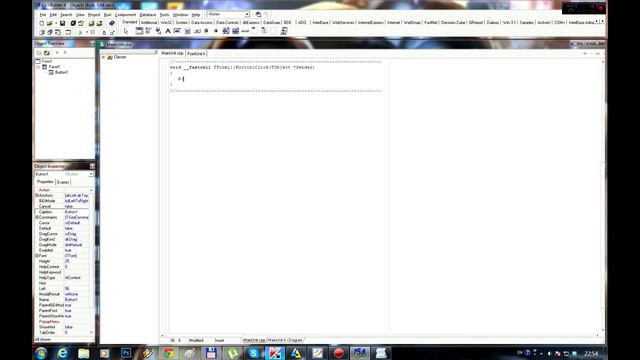Open the Database menu
The image size is (640, 360).
coord(148,15)
